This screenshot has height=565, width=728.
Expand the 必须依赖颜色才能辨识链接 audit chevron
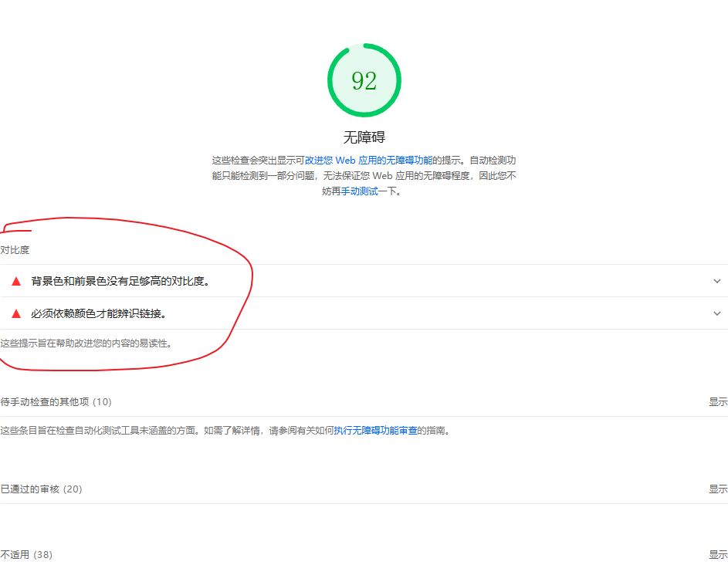click(716, 313)
